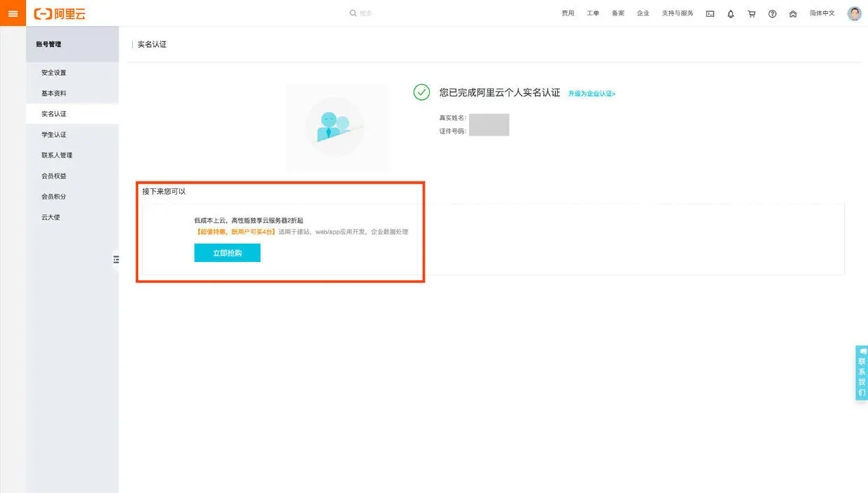This screenshot has height=493, width=868.
Task: Open the shopping cart
Action: point(751,13)
